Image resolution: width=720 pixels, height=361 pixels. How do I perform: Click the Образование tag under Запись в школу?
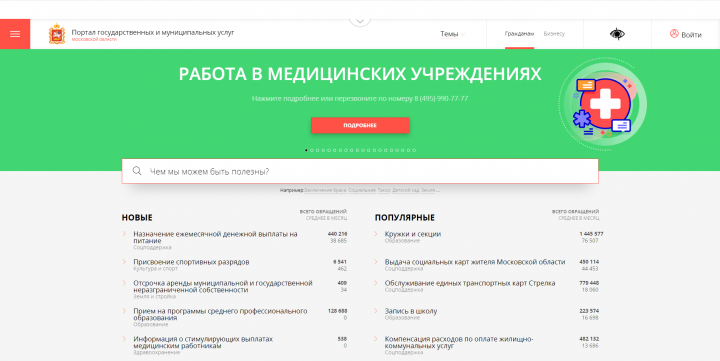pyautogui.click(x=402, y=318)
